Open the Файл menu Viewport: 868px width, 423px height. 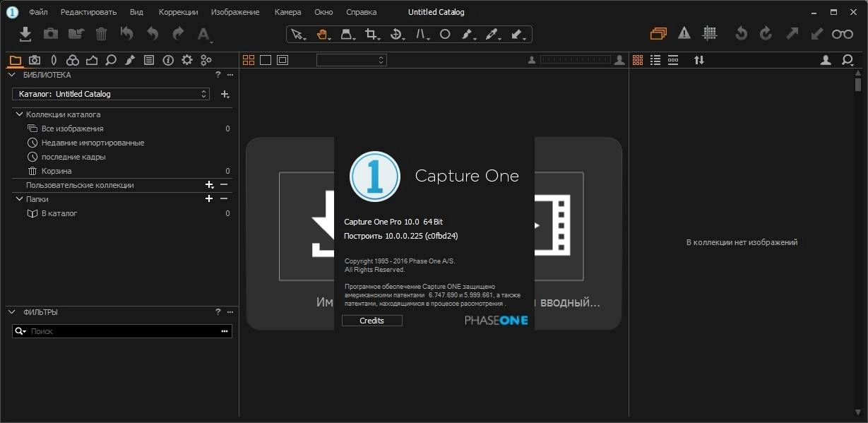38,12
